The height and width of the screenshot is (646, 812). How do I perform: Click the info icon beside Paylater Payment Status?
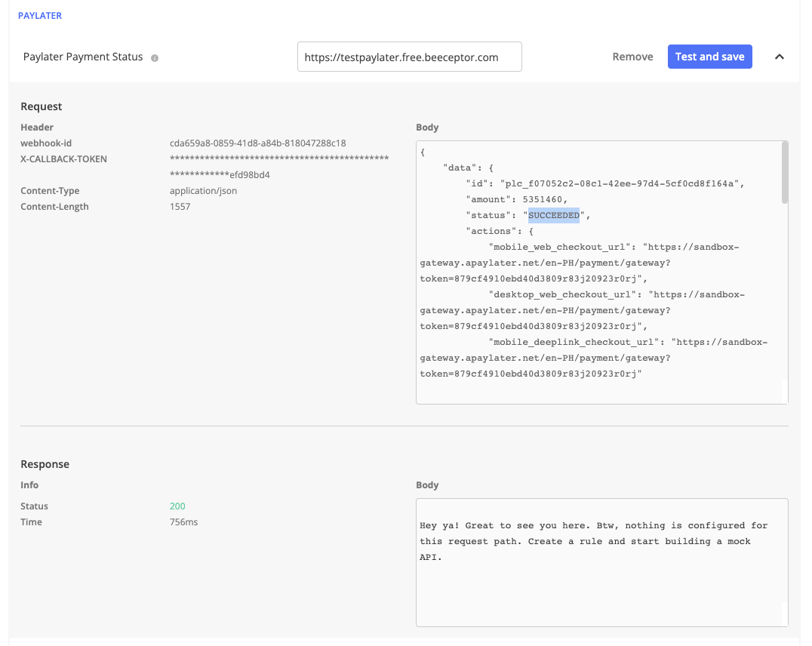click(x=155, y=57)
